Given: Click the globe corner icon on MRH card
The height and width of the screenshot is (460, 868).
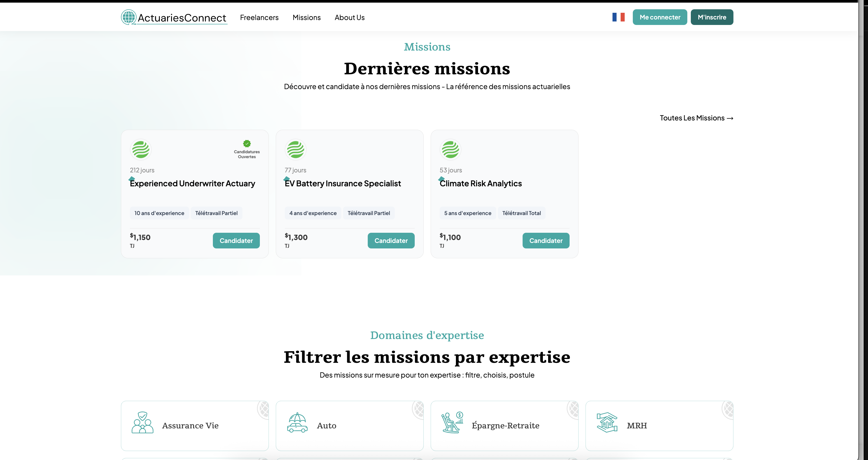Looking at the screenshot, I should tap(728, 410).
